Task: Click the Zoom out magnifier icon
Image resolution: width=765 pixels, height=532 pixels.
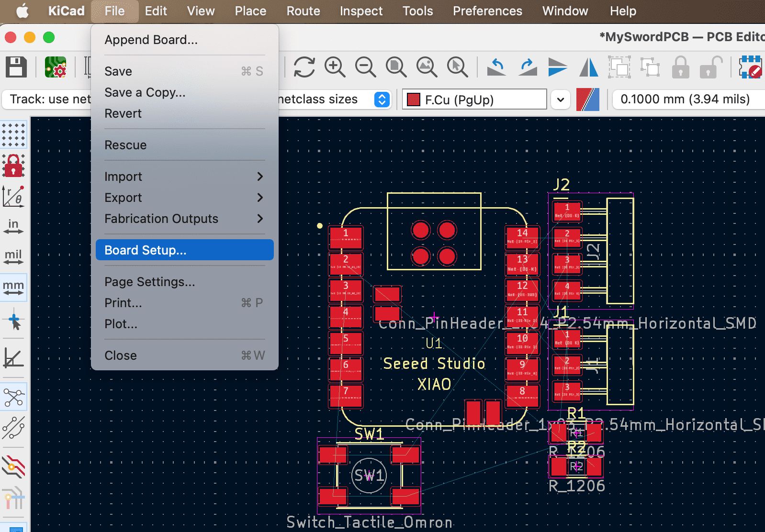Action: [366, 67]
